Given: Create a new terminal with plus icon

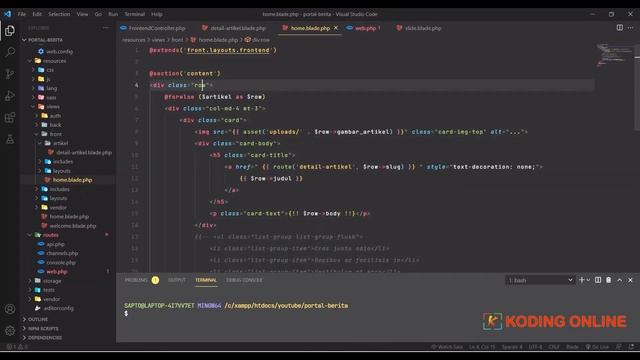Looking at the screenshot, I should click(582, 280).
